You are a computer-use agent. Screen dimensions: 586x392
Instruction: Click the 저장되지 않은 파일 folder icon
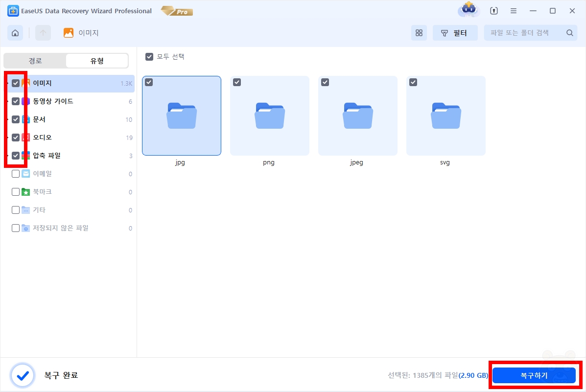click(26, 228)
